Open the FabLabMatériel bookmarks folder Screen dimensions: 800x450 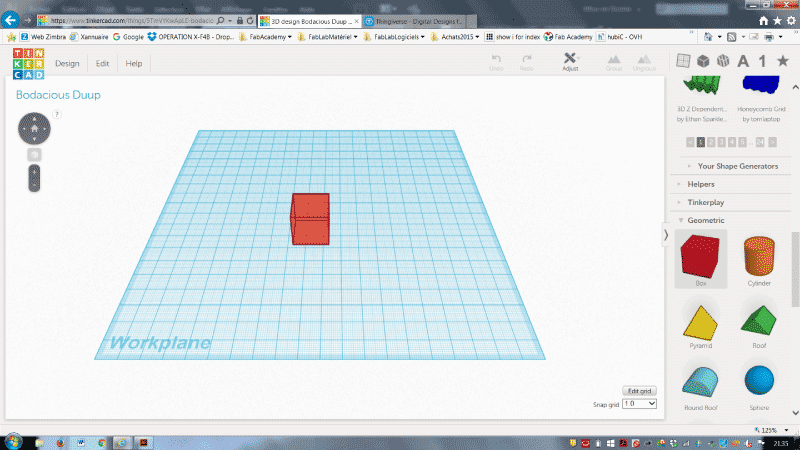click(328, 37)
